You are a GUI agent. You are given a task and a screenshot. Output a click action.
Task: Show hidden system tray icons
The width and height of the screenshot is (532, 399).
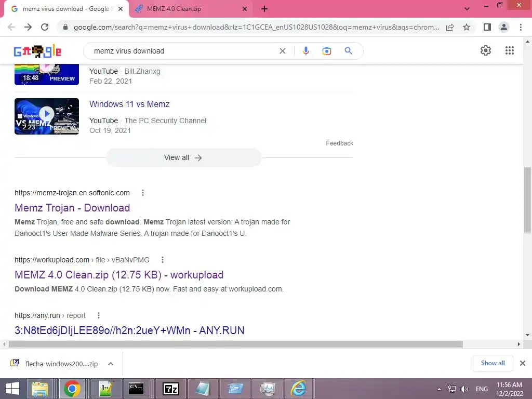(439, 389)
